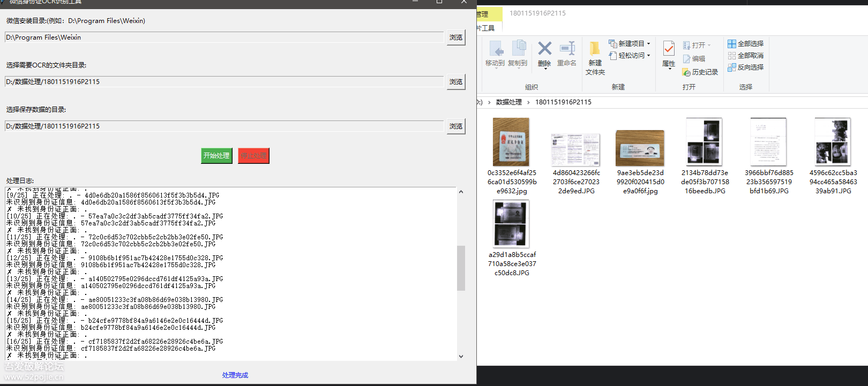Select 数据处理 in the address breadcrumb
The width and height of the screenshot is (868, 386).
click(508, 102)
